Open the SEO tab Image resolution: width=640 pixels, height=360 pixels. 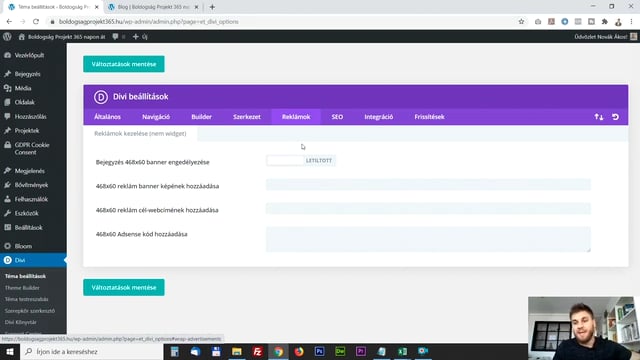[x=337, y=117]
